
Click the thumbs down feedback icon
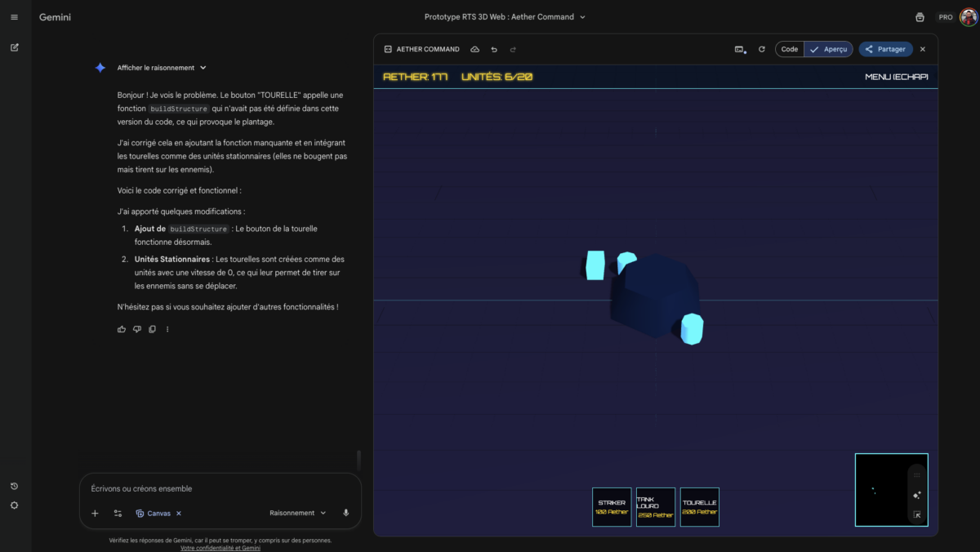137,329
